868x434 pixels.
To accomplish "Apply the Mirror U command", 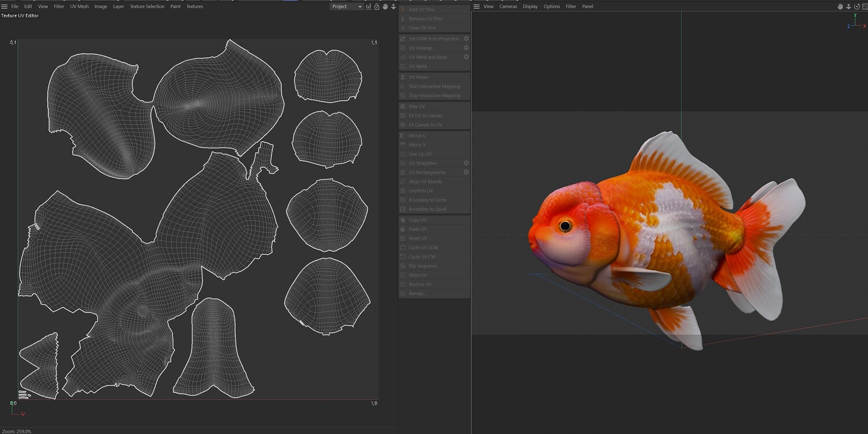I will 435,135.
